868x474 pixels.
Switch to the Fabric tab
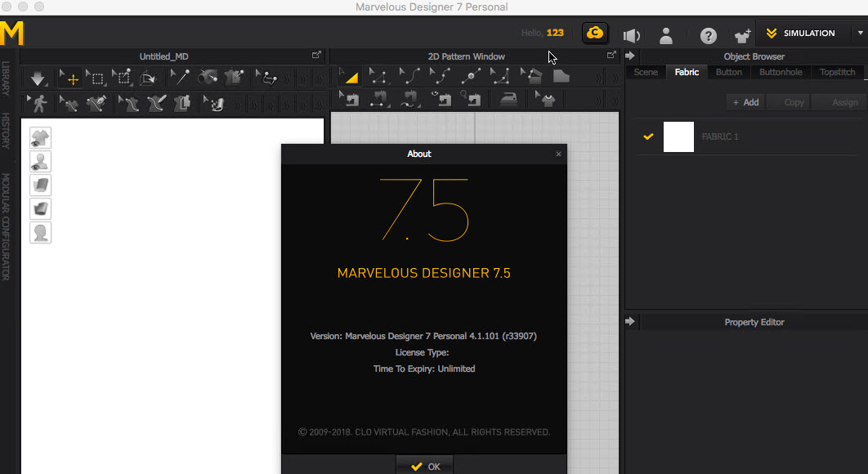(687, 72)
